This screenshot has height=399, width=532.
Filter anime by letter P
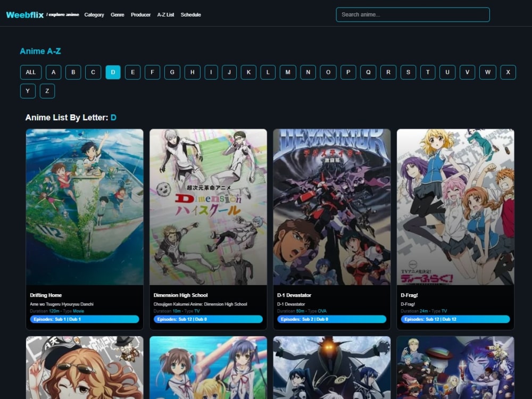pos(348,72)
